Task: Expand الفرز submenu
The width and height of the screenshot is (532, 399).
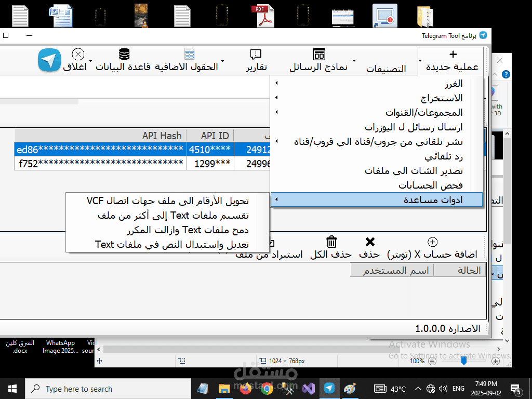Action: (x=377, y=83)
